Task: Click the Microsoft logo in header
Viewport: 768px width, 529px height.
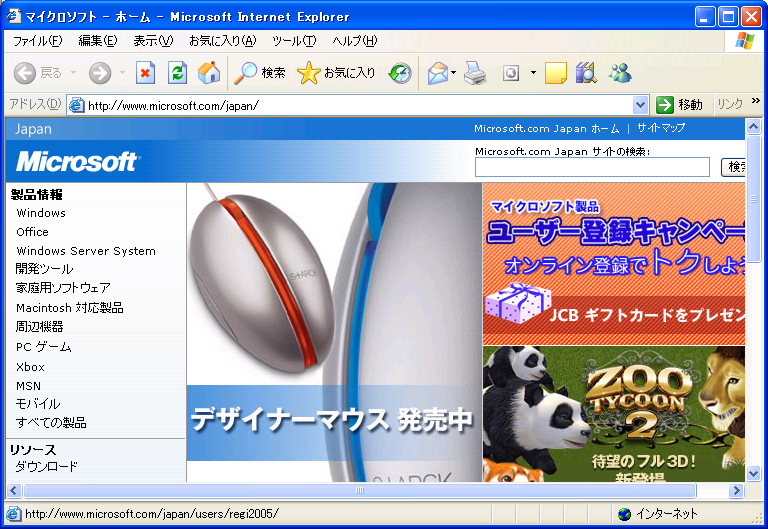Action: 78,162
